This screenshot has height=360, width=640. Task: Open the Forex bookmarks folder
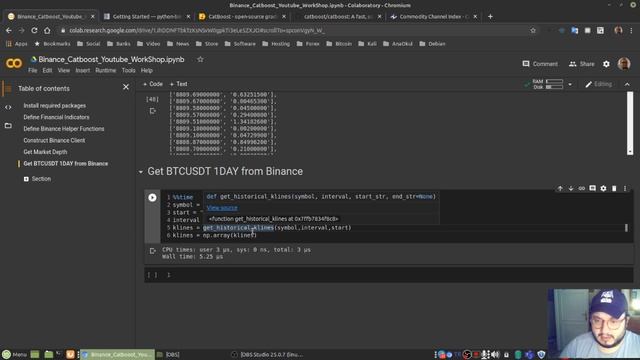(308, 44)
